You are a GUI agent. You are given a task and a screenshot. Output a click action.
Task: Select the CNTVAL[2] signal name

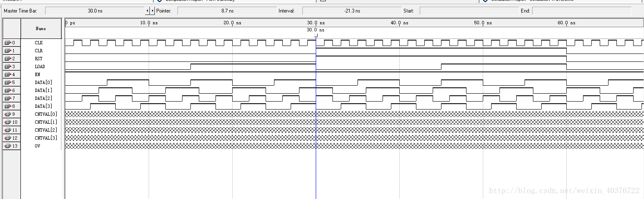pos(46,130)
